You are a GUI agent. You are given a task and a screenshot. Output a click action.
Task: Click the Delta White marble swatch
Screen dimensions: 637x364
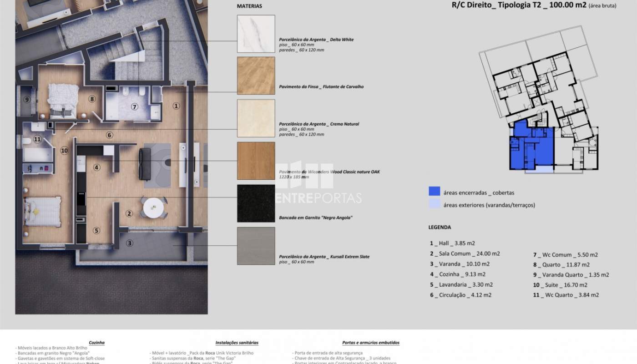point(256,34)
